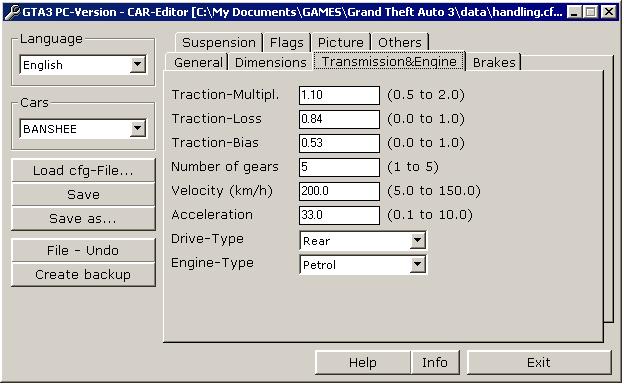Image resolution: width=624 pixels, height=385 pixels.
Task: Switch to the Suspension tab
Action: tap(218, 42)
